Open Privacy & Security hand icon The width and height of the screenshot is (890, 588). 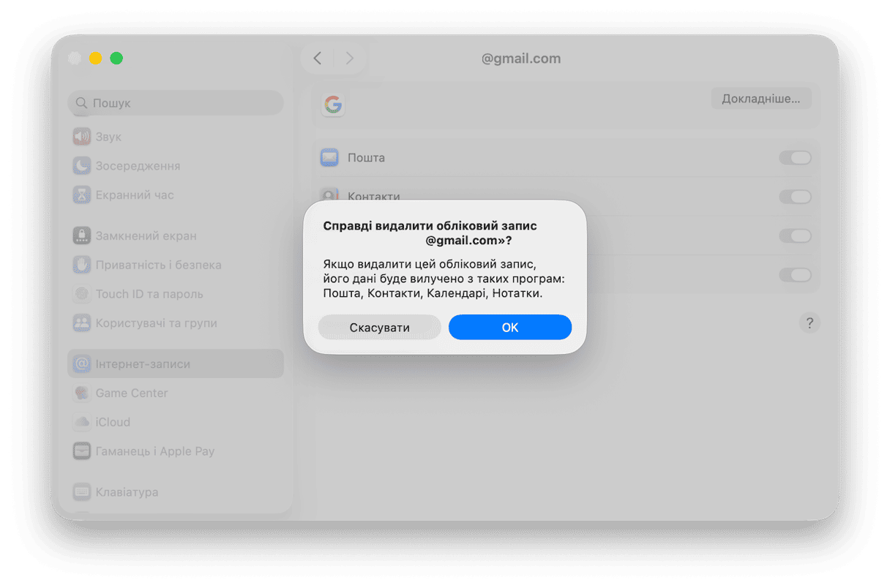coord(82,265)
